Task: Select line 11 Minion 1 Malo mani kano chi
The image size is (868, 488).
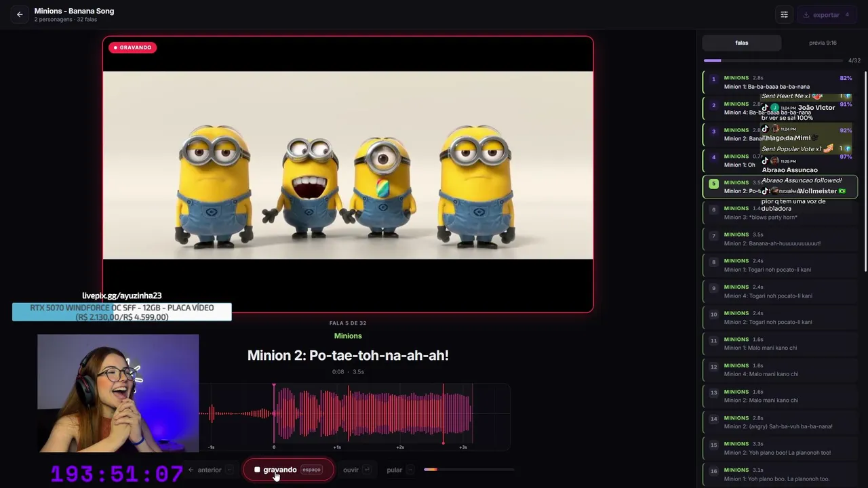Action: tap(781, 344)
